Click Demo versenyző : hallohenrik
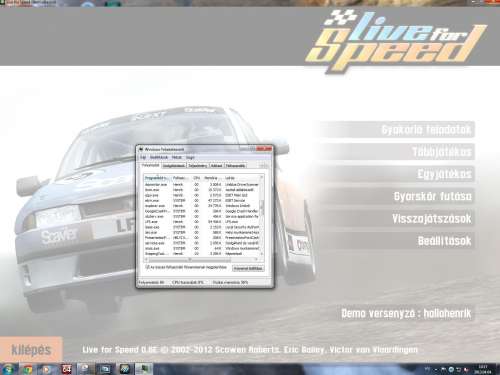The width and height of the screenshot is (500, 375). click(x=406, y=313)
